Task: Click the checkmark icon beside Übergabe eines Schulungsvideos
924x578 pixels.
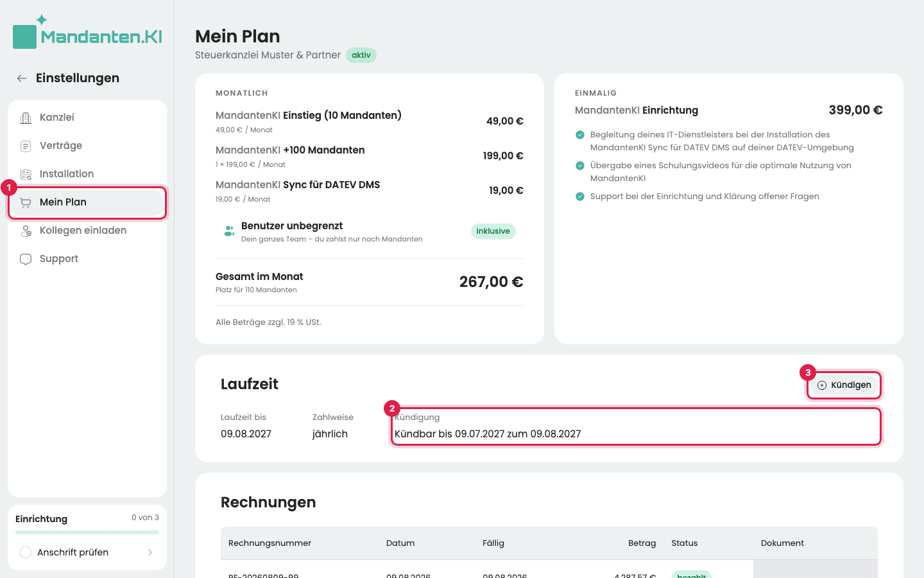Action: point(580,166)
